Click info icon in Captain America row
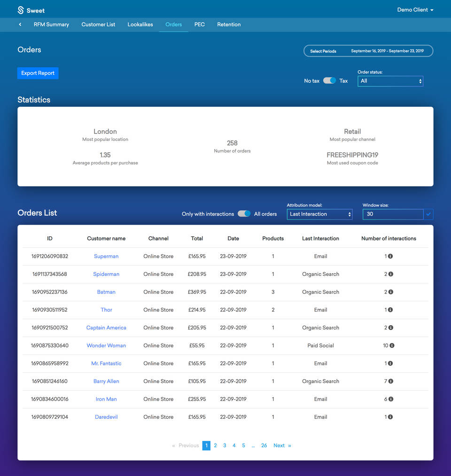Viewport: 451px width, 476px height. click(390, 328)
